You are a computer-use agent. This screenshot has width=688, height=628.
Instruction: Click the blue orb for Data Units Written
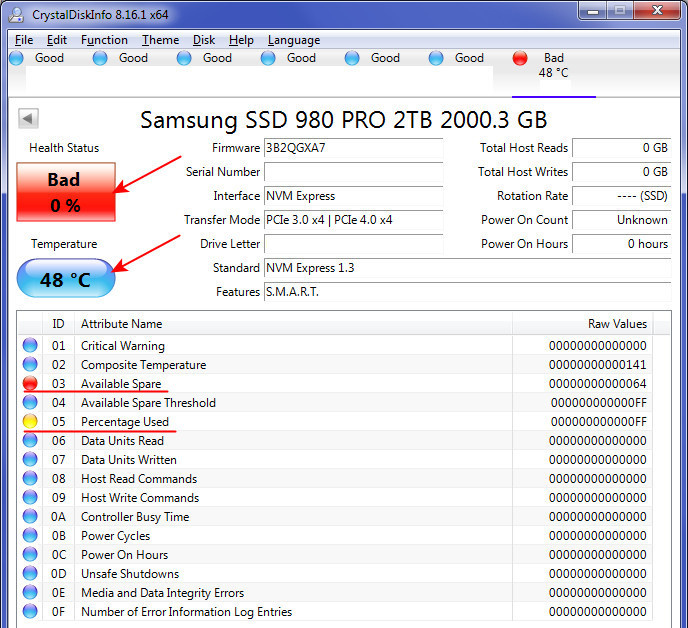point(30,459)
